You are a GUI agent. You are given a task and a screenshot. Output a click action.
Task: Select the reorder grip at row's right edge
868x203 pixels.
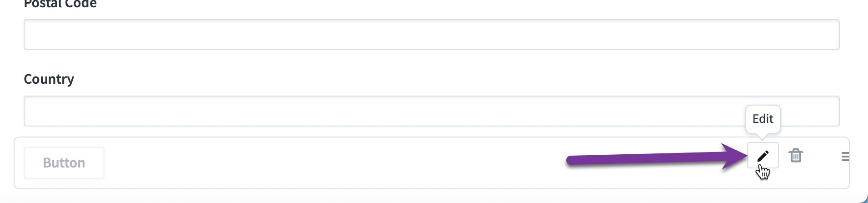pyautogui.click(x=845, y=157)
